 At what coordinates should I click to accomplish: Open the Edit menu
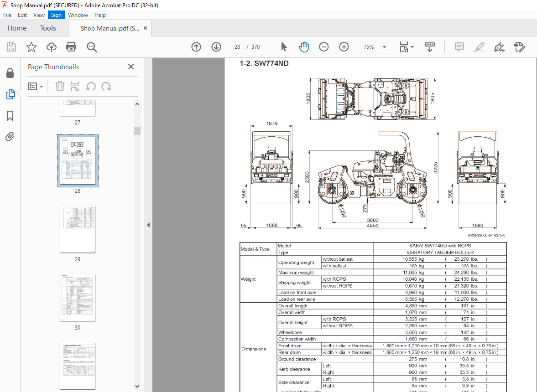[22, 15]
